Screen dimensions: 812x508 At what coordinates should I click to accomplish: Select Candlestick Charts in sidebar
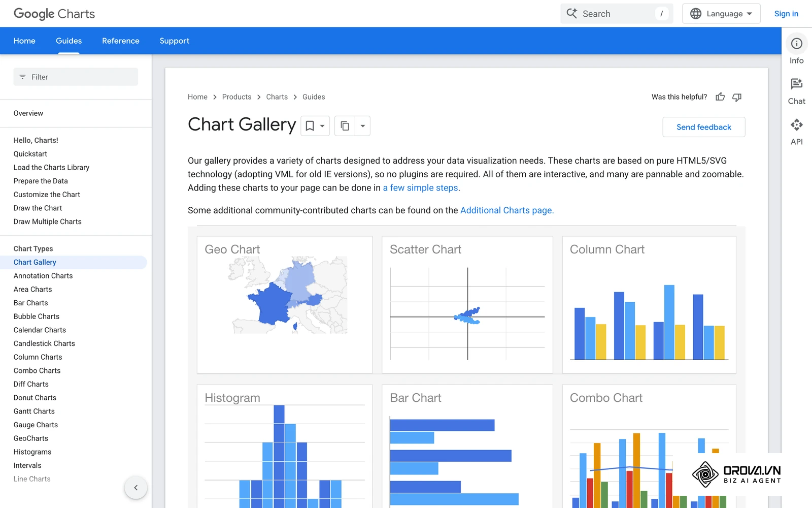[44, 343]
